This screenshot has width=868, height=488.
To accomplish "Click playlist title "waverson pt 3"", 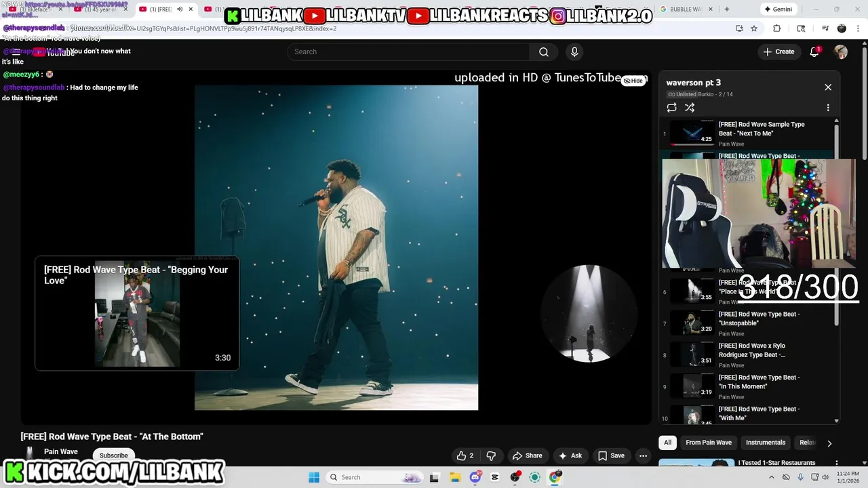I will 694,83.
